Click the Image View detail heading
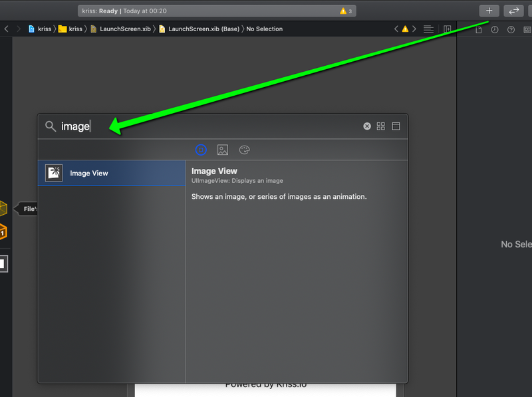532x397 pixels. tap(214, 171)
